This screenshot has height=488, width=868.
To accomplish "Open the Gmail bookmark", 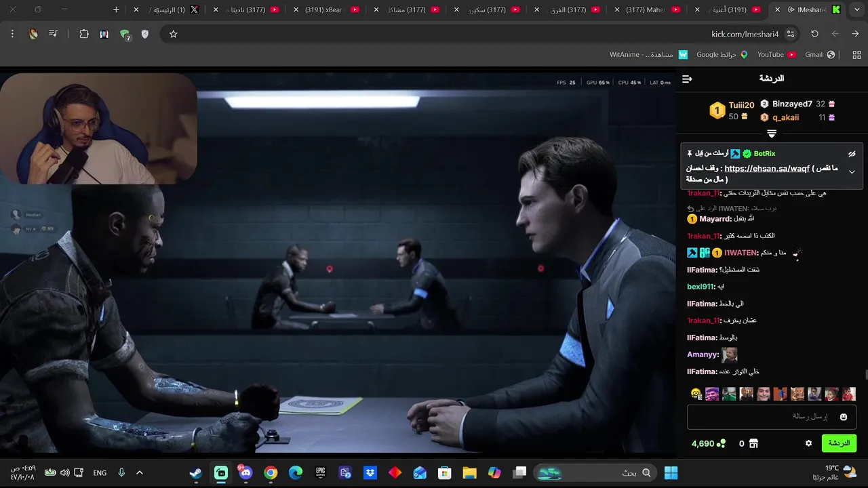I will 820,54.
